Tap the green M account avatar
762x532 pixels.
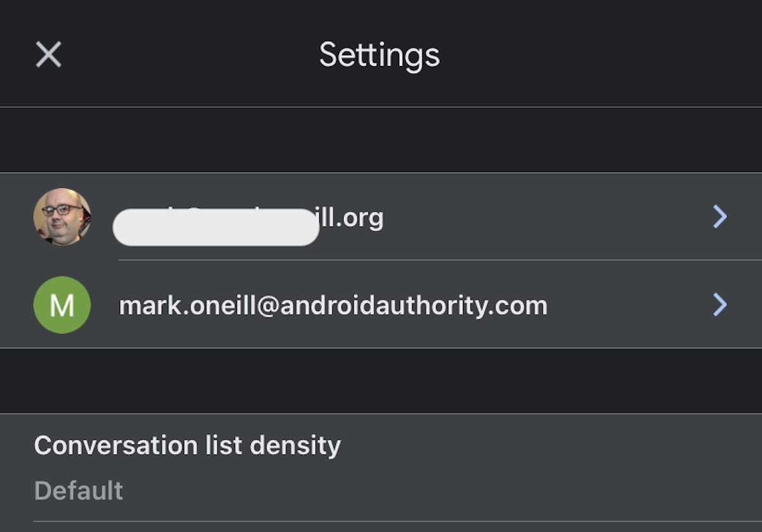(62, 305)
